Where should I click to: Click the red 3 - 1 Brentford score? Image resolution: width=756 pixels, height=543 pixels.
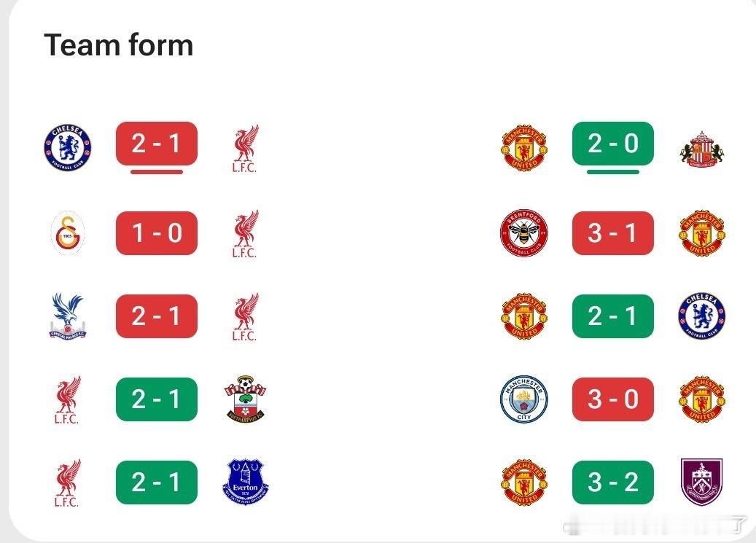point(612,233)
